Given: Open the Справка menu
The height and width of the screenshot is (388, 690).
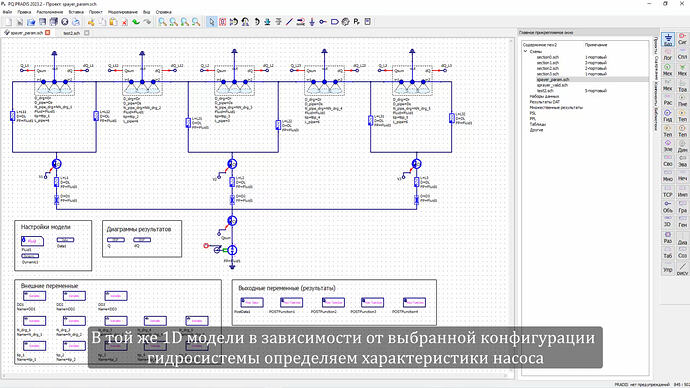Looking at the screenshot, I should [164, 12].
